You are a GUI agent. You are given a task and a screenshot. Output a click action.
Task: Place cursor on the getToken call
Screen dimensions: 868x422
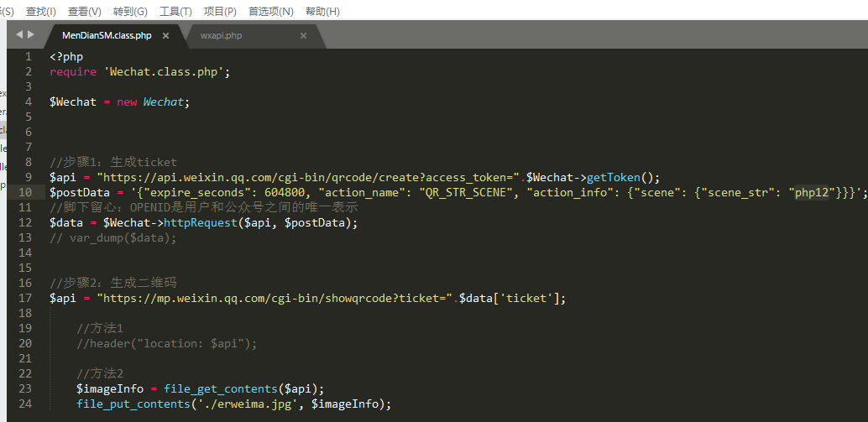coord(613,177)
